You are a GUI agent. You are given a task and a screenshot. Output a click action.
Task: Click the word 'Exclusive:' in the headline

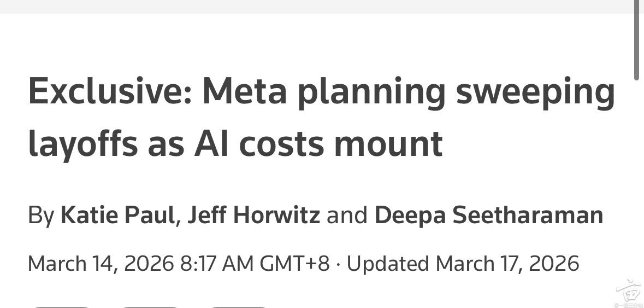pos(109,93)
